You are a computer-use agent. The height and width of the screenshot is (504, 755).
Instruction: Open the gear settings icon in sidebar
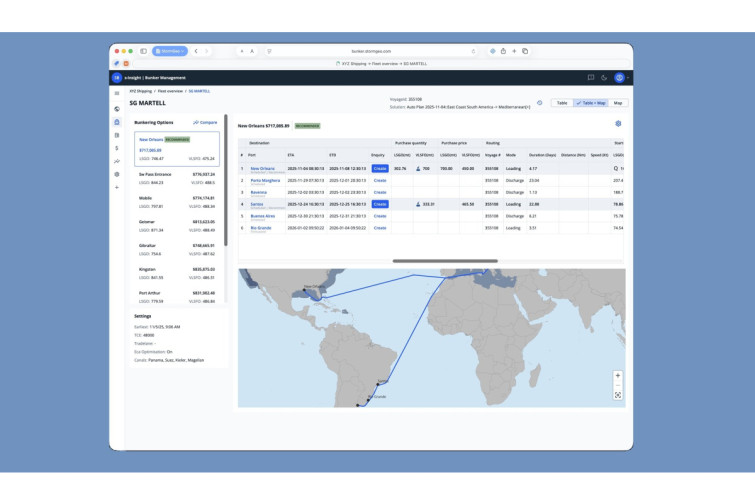(x=117, y=174)
